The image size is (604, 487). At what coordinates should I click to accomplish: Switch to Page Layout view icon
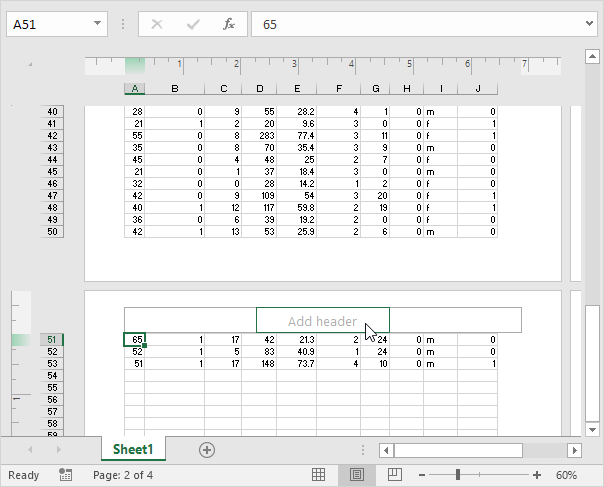[357, 475]
